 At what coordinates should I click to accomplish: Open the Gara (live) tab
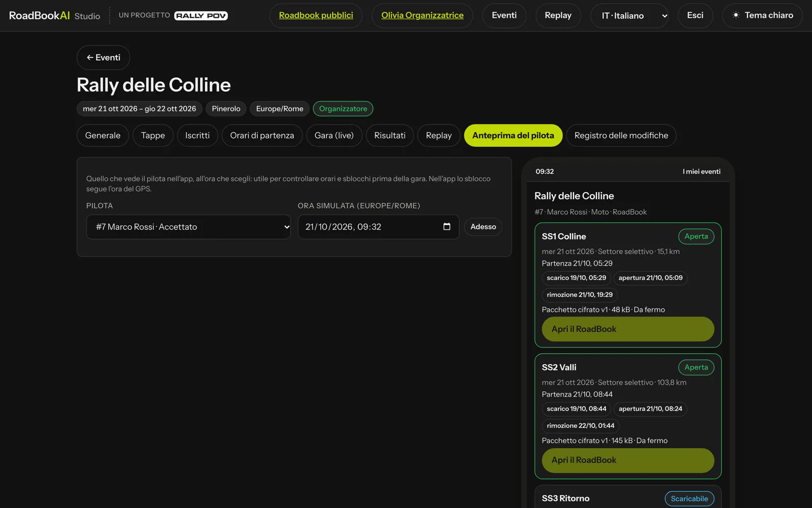tap(334, 136)
